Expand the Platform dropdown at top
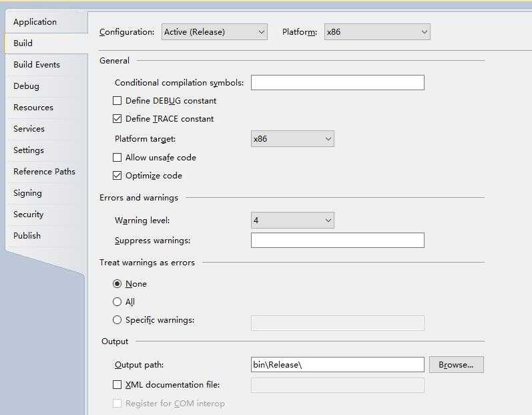The width and height of the screenshot is (532, 415). (x=377, y=32)
